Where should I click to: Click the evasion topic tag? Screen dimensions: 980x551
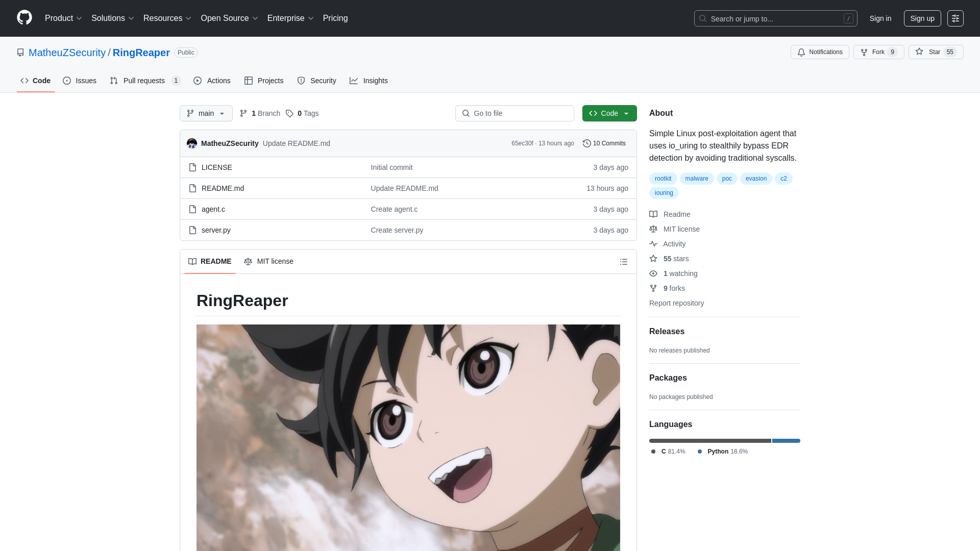tap(756, 179)
